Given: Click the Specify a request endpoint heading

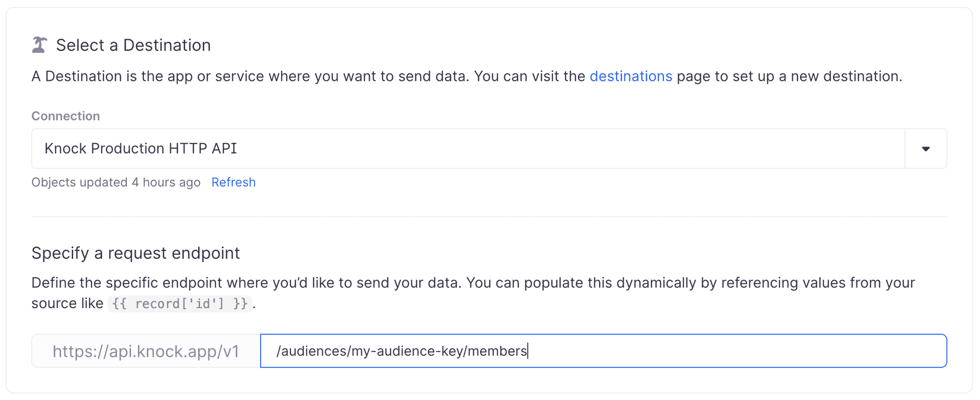Looking at the screenshot, I should (x=135, y=253).
